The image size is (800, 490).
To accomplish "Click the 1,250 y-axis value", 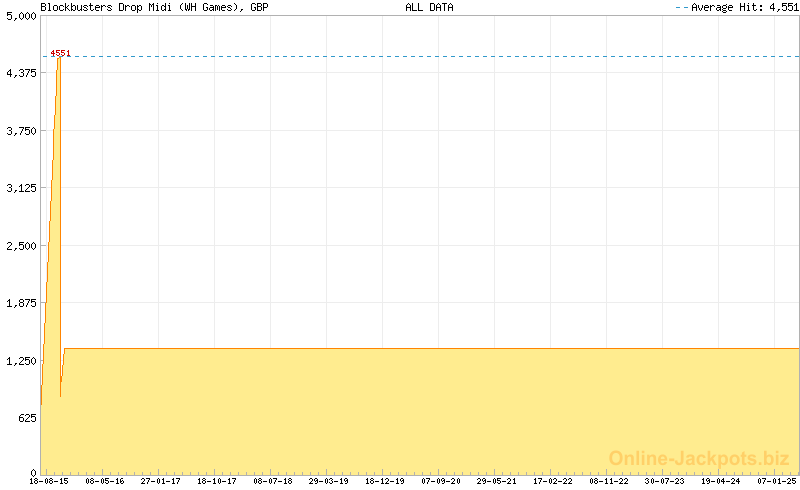I will pos(21,360).
